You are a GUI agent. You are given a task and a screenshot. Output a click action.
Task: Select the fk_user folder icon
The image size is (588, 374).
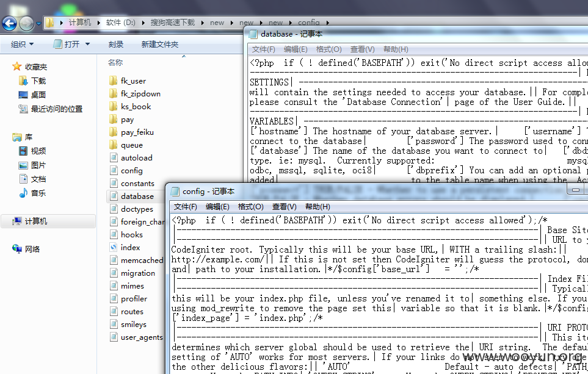coord(113,81)
